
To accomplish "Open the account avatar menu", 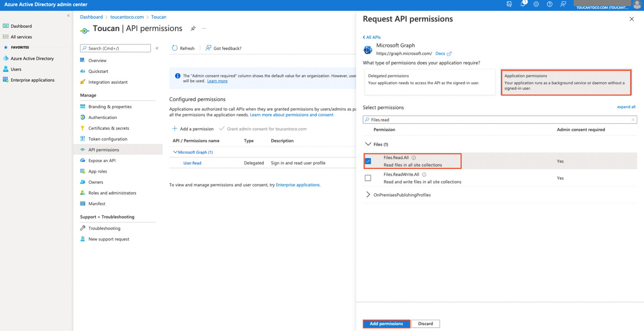I will click(x=637, y=4).
